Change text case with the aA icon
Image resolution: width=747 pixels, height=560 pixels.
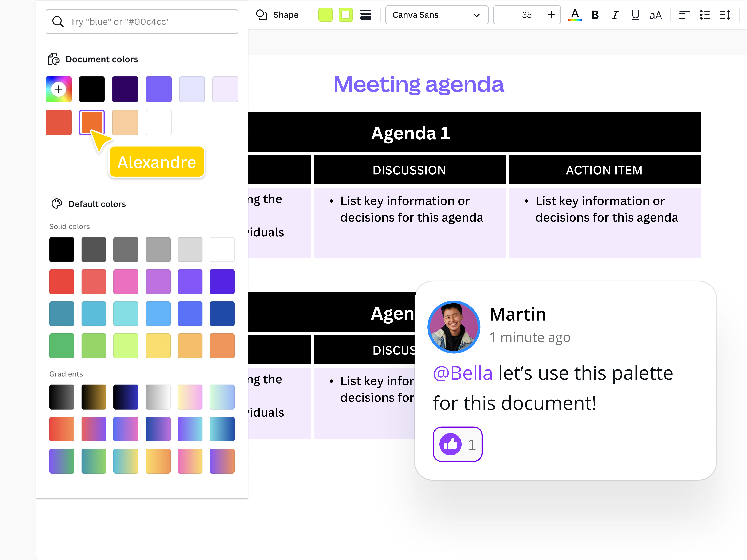656,15
